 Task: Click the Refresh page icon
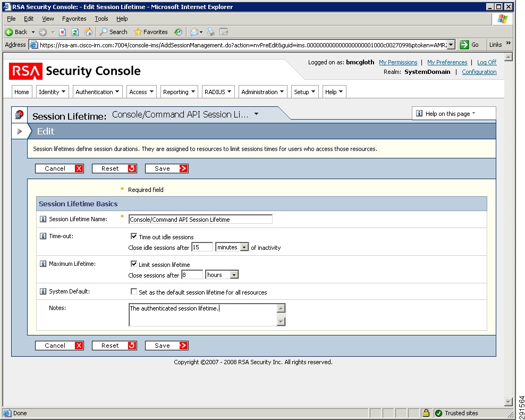75,32
